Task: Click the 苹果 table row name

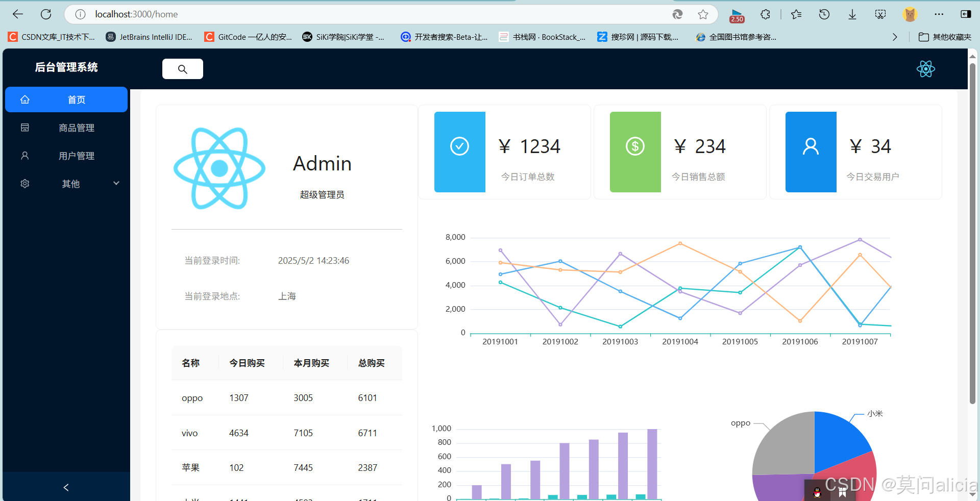Action: pos(191,468)
